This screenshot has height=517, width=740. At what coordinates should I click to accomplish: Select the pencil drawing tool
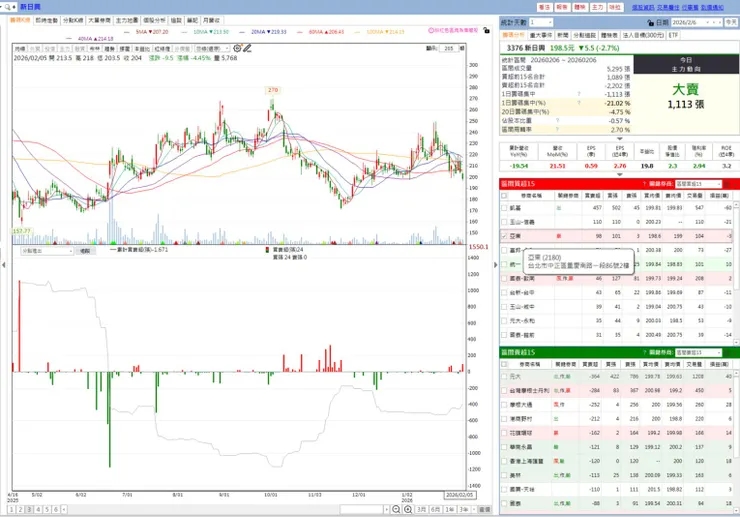[x=247, y=48]
